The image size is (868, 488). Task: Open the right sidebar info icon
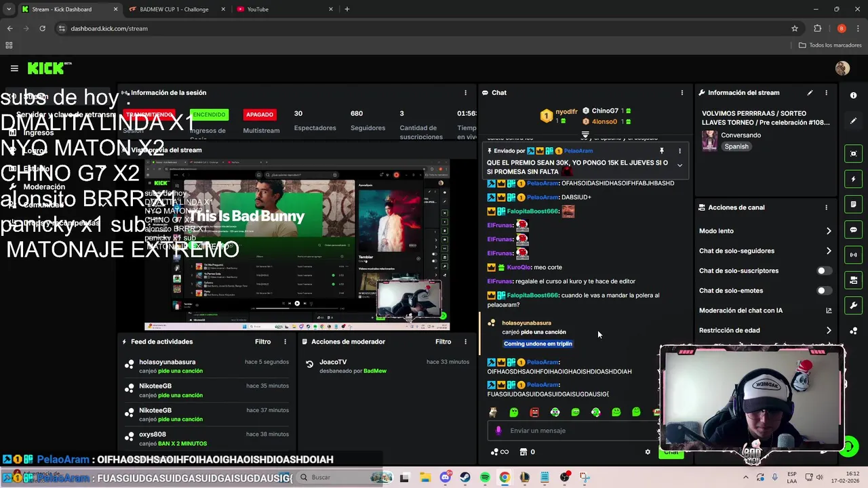point(853,96)
